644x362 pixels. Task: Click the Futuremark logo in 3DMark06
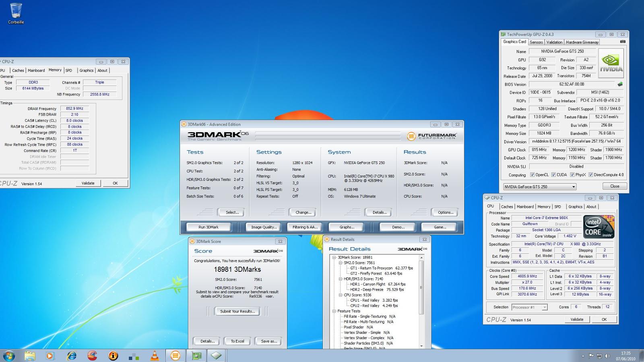[431, 136]
